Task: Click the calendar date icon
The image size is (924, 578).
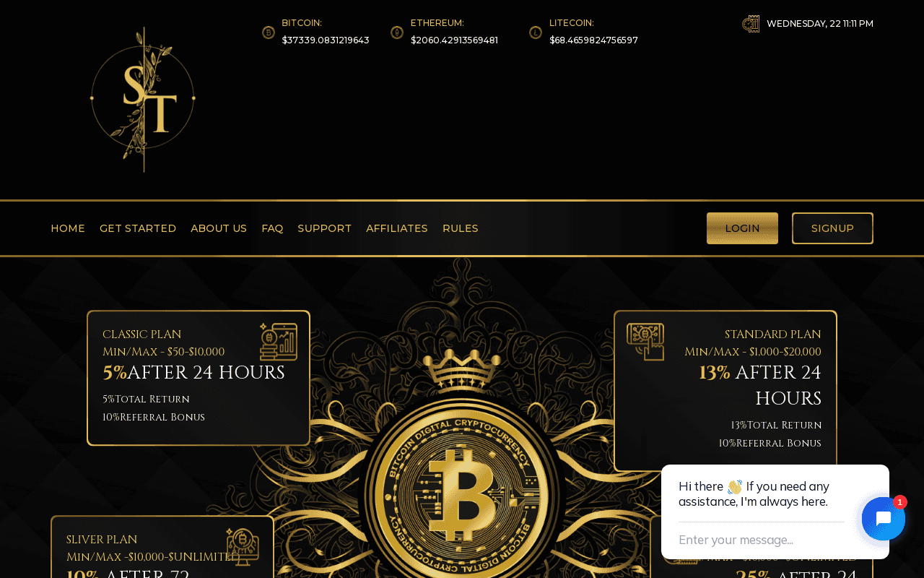Action: tap(751, 24)
